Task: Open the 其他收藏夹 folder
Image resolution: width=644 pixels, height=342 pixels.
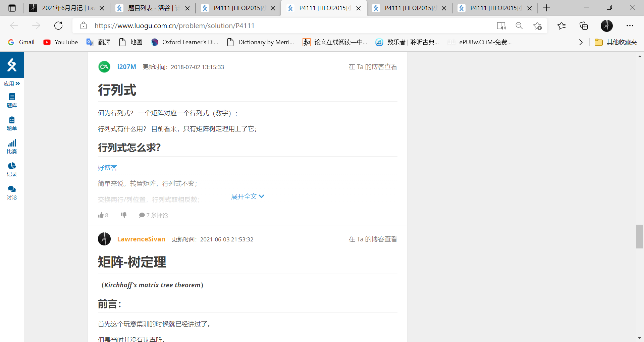Action: (x=616, y=42)
